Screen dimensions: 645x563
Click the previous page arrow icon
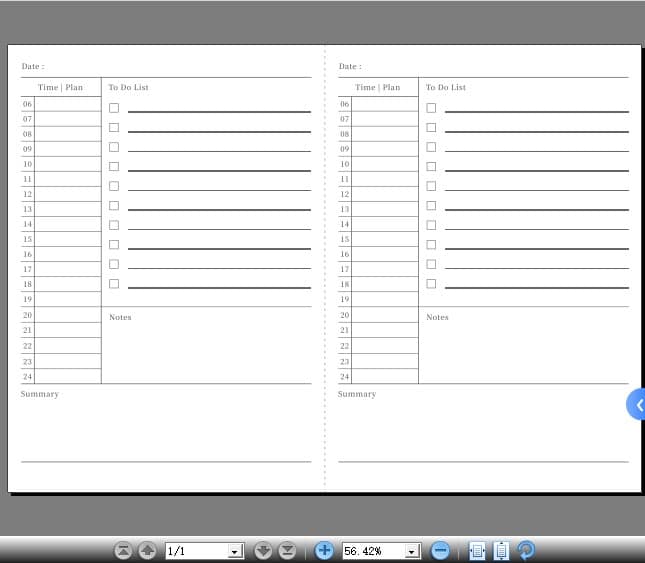coord(147,550)
